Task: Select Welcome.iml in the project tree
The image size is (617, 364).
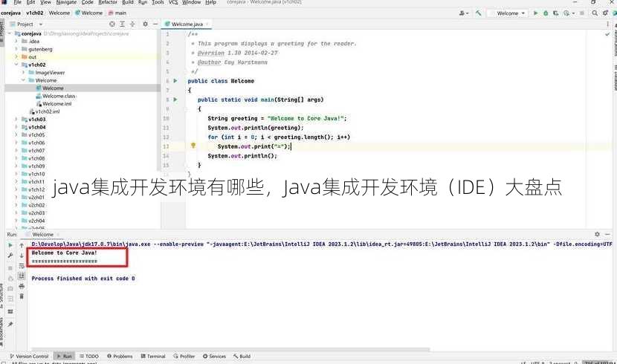Action: [57, 104]
